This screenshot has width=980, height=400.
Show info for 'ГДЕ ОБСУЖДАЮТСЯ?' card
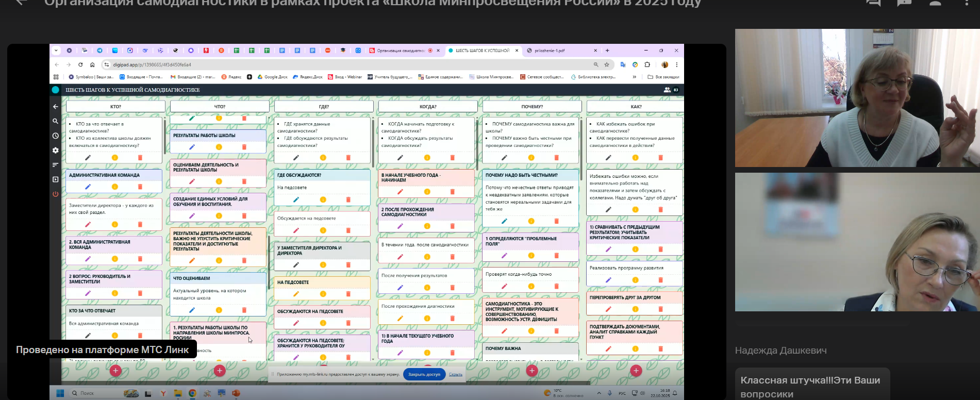coord(323,199)
